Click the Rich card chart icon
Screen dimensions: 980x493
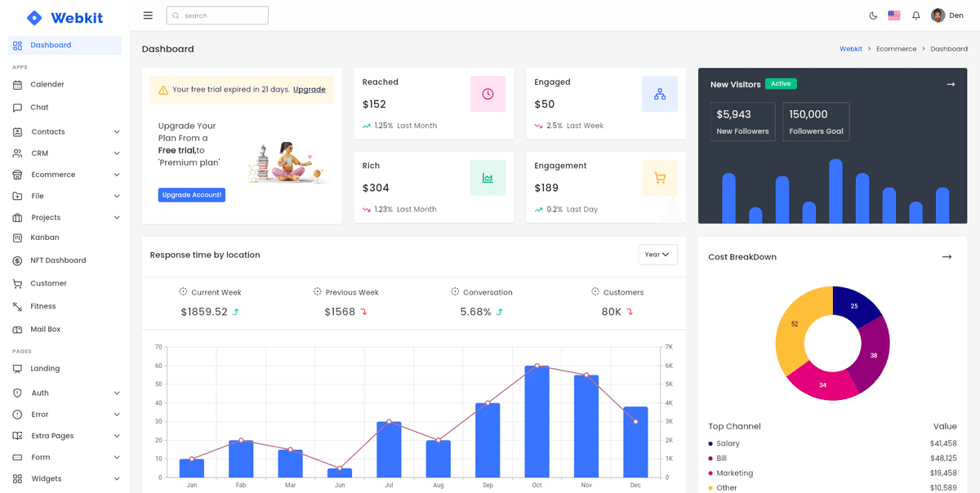coord(488,178)
